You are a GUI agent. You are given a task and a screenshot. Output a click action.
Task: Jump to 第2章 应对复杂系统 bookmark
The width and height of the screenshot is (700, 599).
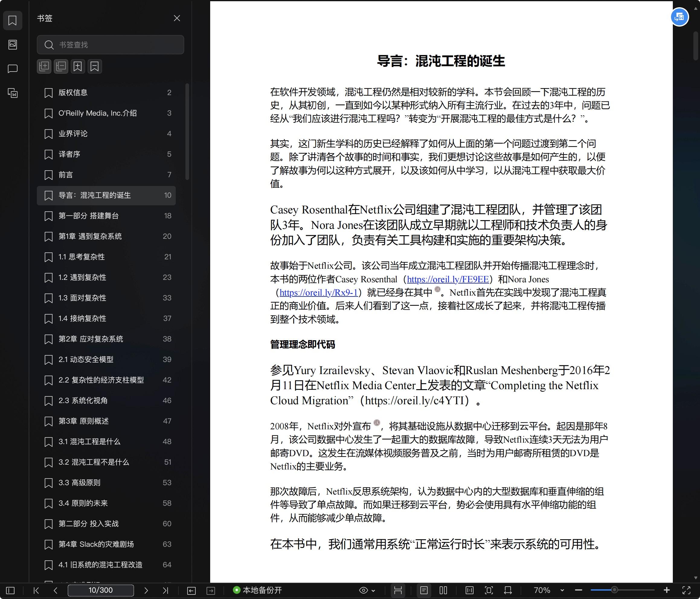pyautogui.click(x=106, y=339)
